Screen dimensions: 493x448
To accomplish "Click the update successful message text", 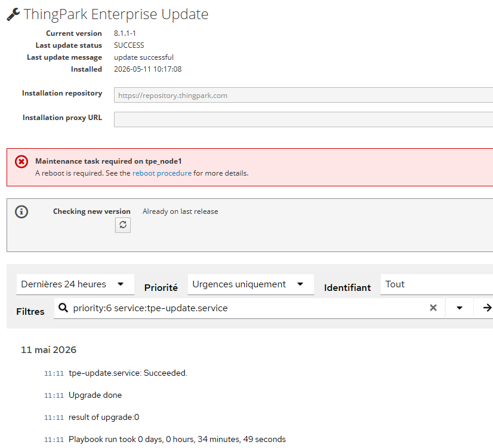I will 144,57.
